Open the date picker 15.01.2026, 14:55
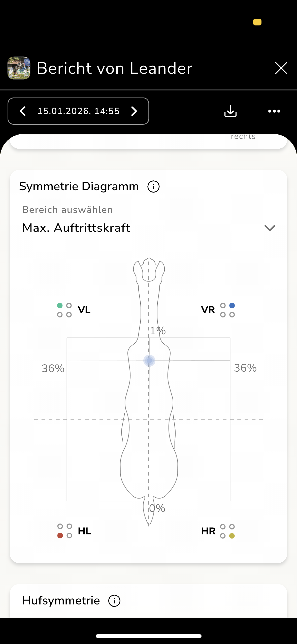Screen dimensions: 297x644 point(78,111)
